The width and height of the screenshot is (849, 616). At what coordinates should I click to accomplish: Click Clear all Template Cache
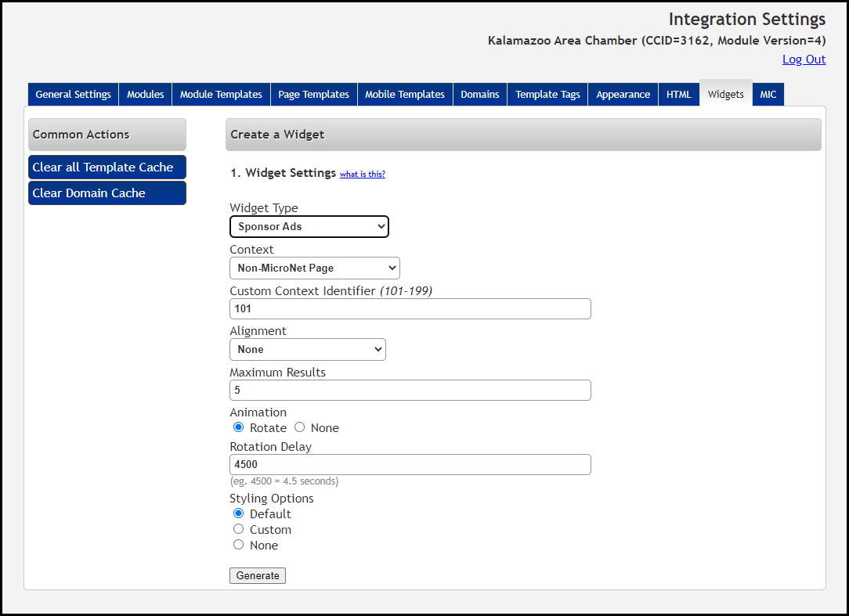pos(107,168)
